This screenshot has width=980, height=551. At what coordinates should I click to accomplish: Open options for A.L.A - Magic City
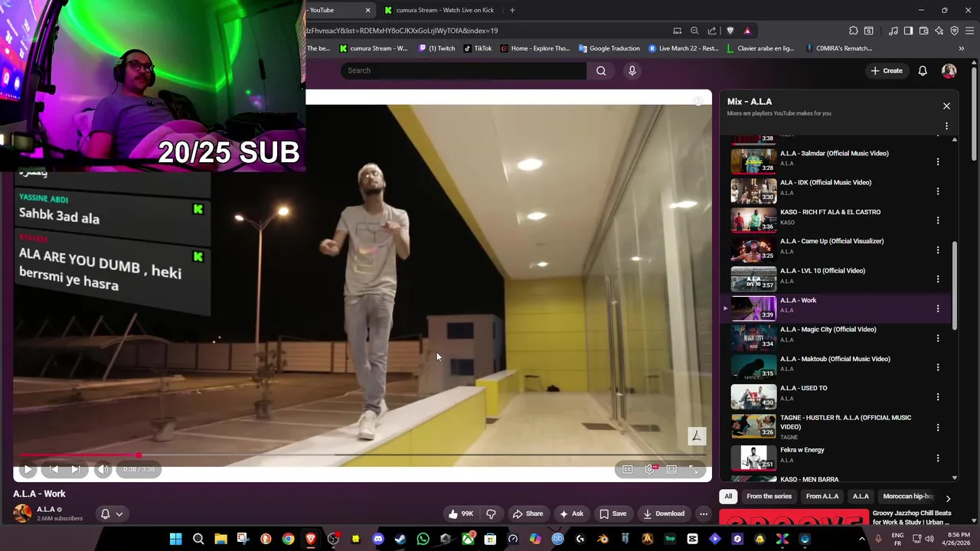tap(938, 338)
